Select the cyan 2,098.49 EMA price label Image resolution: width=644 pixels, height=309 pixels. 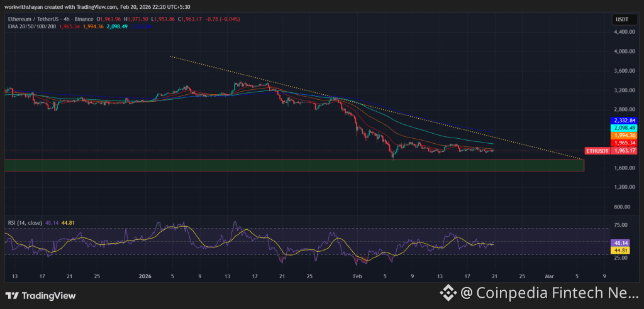tap(623, 127)
